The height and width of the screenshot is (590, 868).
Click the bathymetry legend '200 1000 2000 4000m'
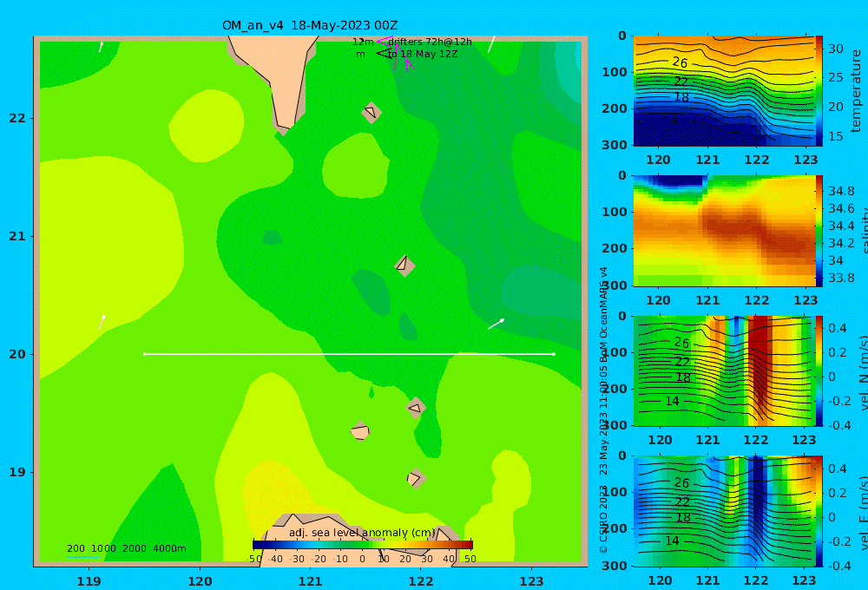coord(126,548)
